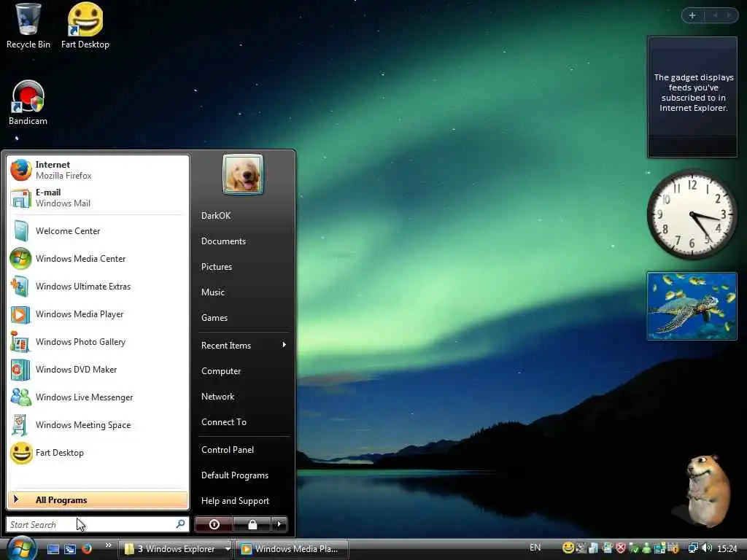Expand Recent Items submenu arrow
Viewport: 747px width, 560px height.
(x=284, y=345)
